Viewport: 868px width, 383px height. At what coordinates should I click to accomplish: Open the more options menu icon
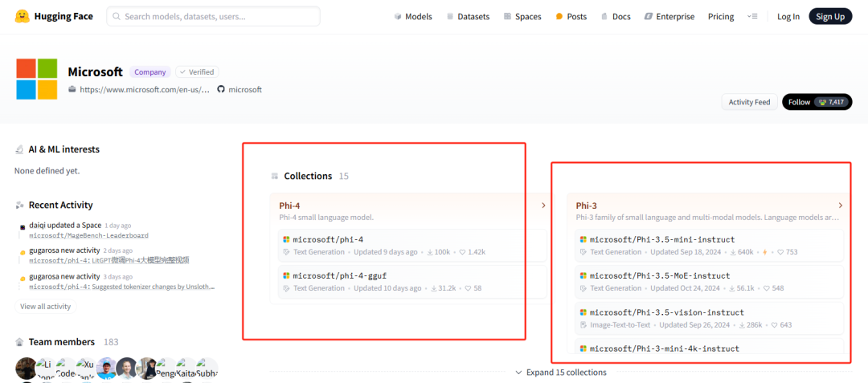[x=751, y=17]
